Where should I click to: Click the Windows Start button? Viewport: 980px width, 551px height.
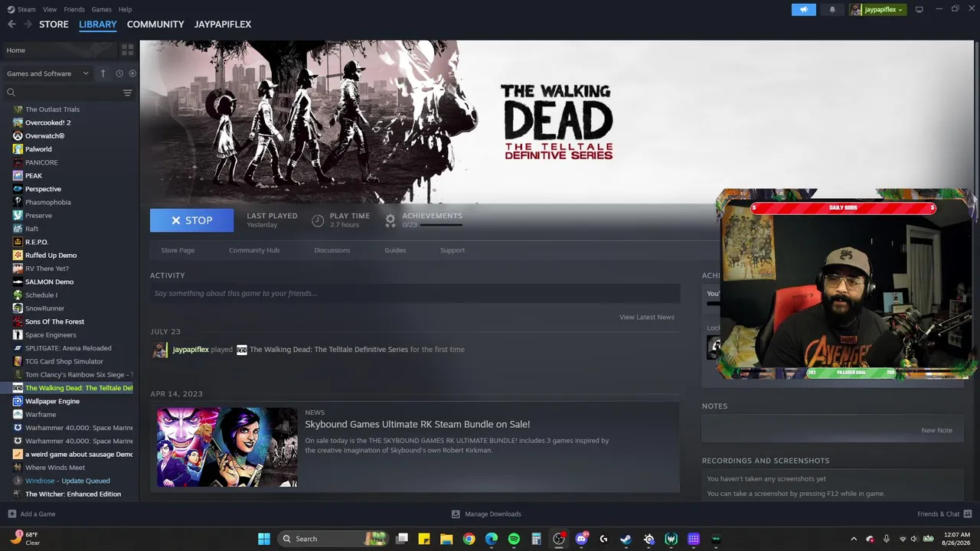click(263, 539)
